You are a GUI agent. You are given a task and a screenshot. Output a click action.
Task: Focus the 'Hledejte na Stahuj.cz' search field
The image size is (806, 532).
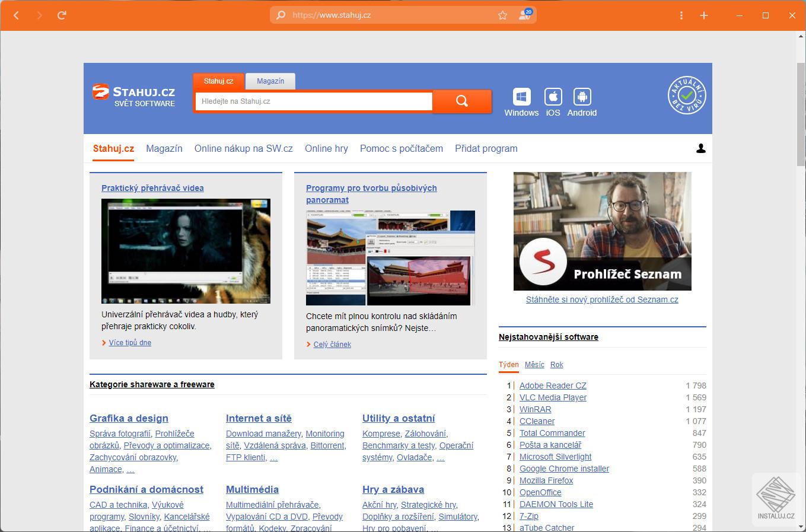coord(314,101)
